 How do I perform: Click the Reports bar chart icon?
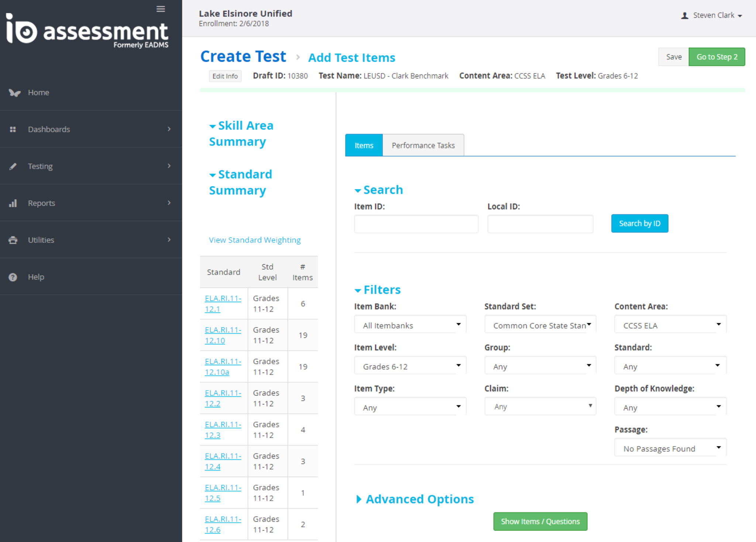(13, 203)
